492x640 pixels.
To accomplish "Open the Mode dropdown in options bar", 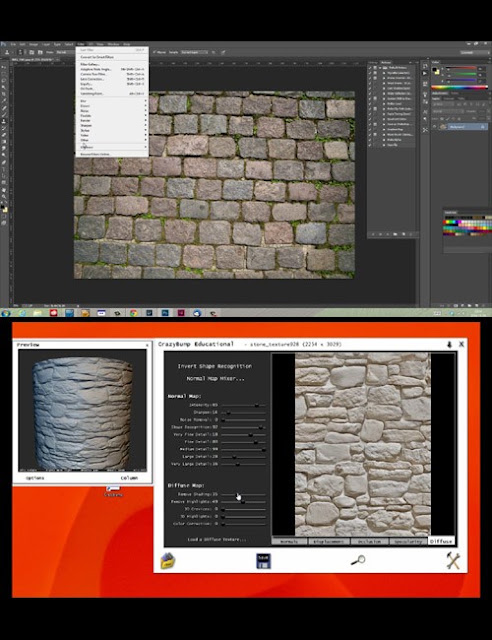I will (66, 52).
